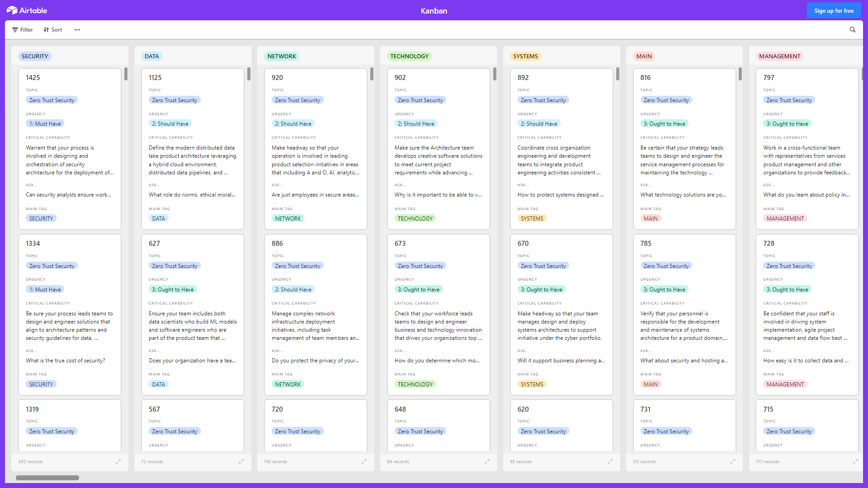Click '177 records' count in MANAGEMENT footer
This screenshot has width=868, height=488.
coord(767,462)
